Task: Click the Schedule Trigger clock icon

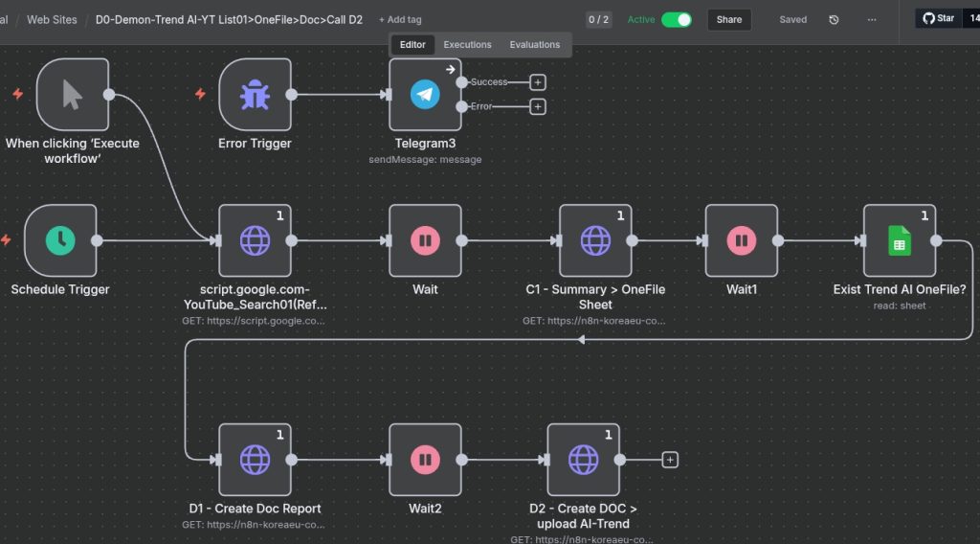Action: click(60, 240)
